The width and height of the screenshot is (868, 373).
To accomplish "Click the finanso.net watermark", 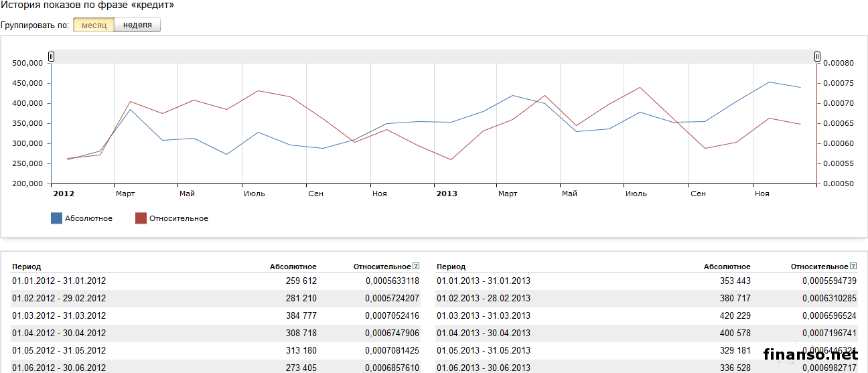I will pyautogui.click(x=810, y=355).
